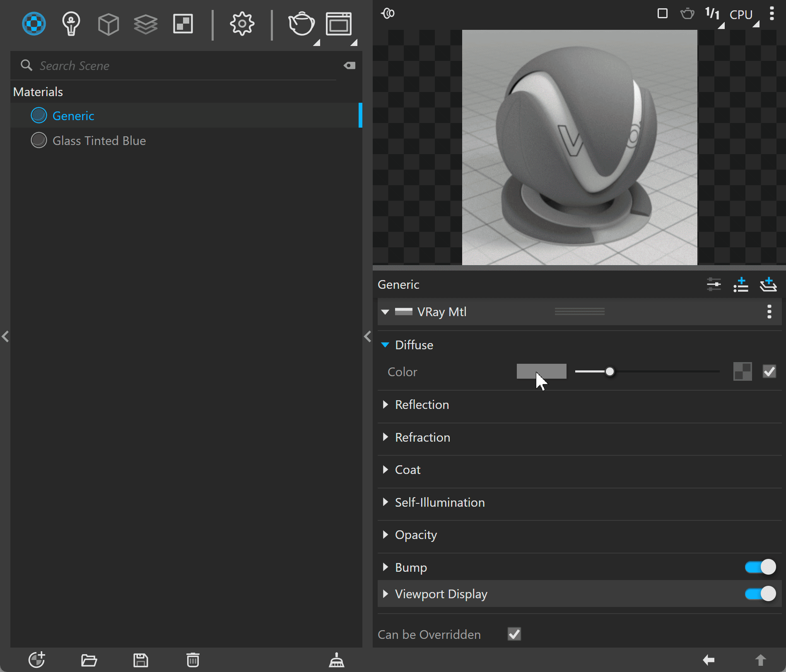Click the square preview-region icon
This screenshot has width=786, height=672.
(x=663, y=14)
